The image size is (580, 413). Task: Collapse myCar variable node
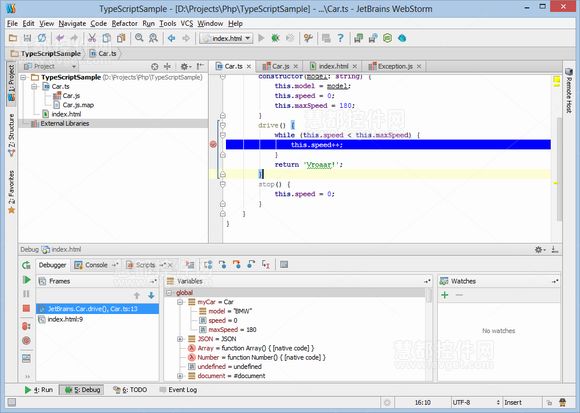point(180,302)
